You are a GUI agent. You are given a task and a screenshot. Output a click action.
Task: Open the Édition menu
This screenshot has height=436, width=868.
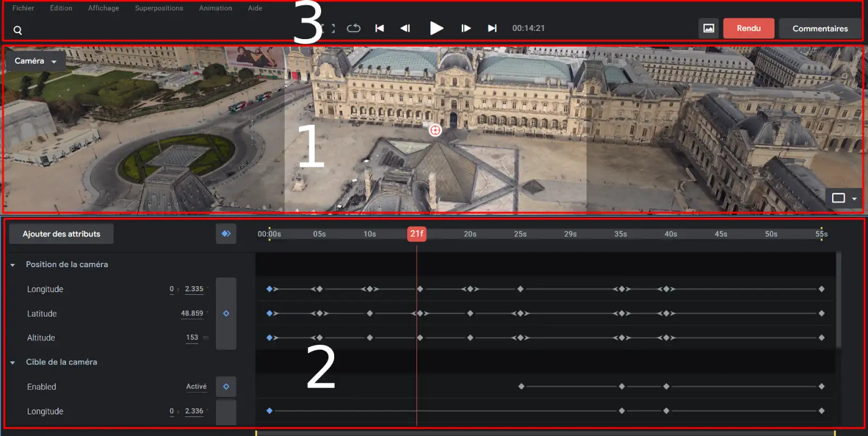(x=61, y=8)
